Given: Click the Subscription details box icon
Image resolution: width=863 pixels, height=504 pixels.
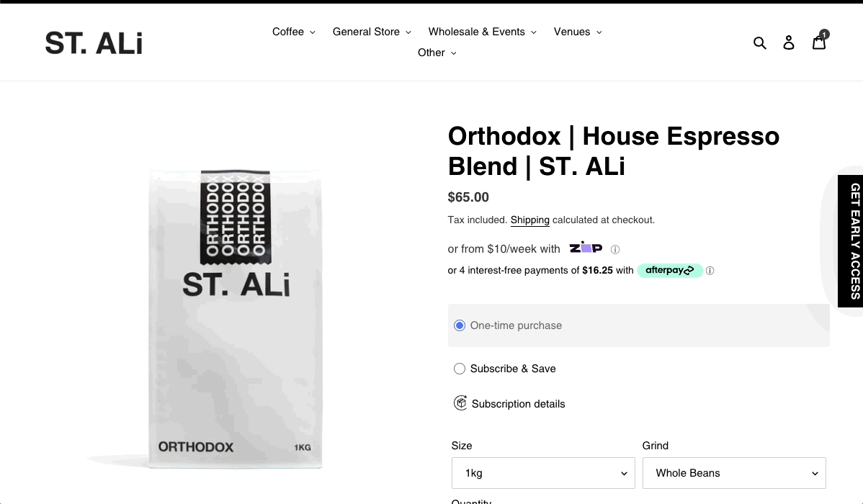Looking at the screenshot, I should pyautogui.click(x=460, y=403).
